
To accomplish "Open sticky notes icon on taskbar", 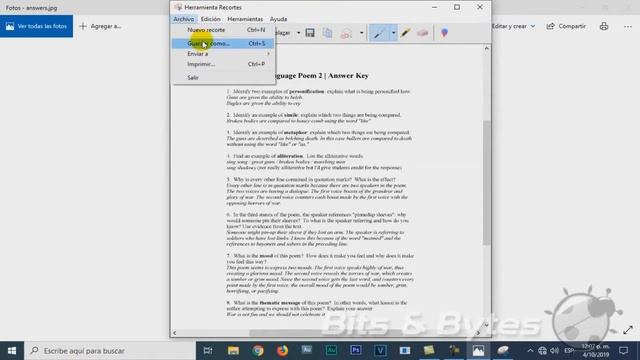I will [429, 351].
